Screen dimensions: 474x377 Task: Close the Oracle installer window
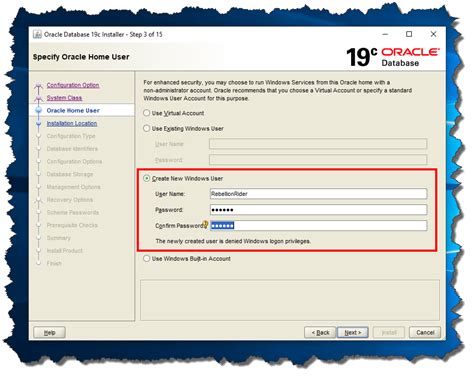433,34
